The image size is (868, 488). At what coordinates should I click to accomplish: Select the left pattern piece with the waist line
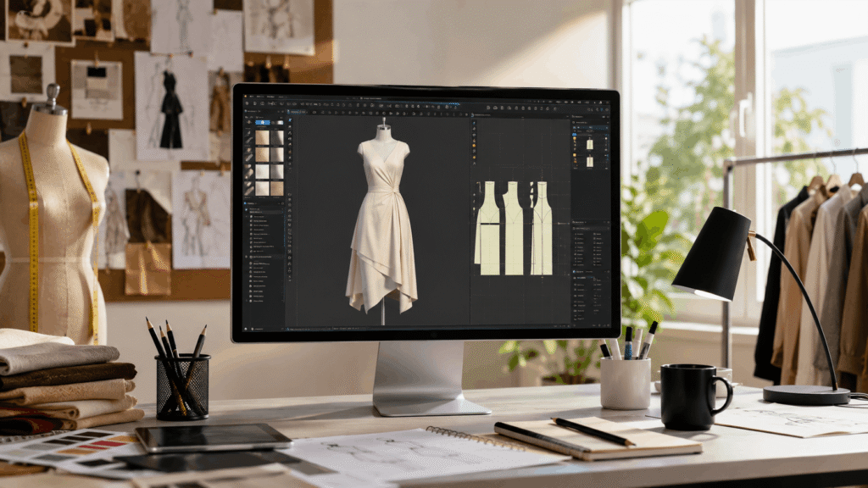487,228
